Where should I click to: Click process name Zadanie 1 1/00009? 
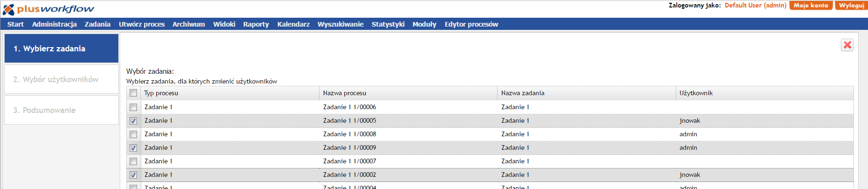point(349,147)
